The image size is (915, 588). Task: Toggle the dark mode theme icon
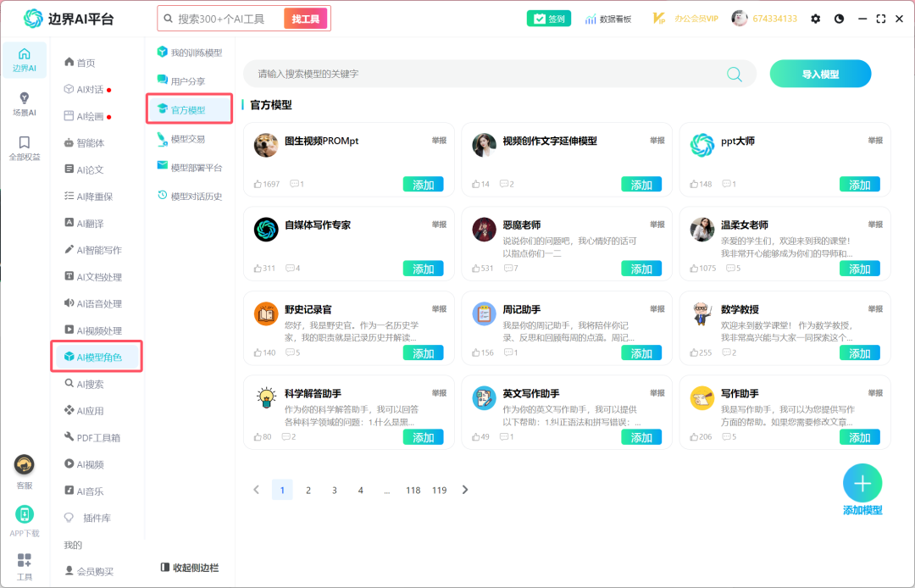click(839, 19)
